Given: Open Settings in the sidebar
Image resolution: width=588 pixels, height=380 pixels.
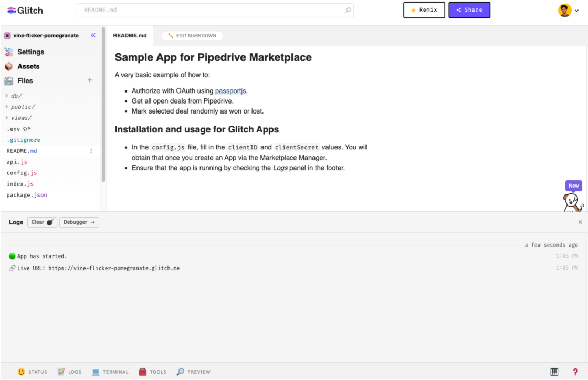Looking at the screenshot, I should coord(24,52).
